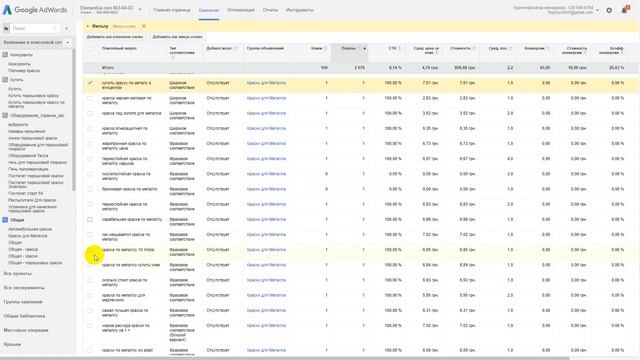
Task: Click the help icon under Тип соответствия header
Action: [172, 57]
